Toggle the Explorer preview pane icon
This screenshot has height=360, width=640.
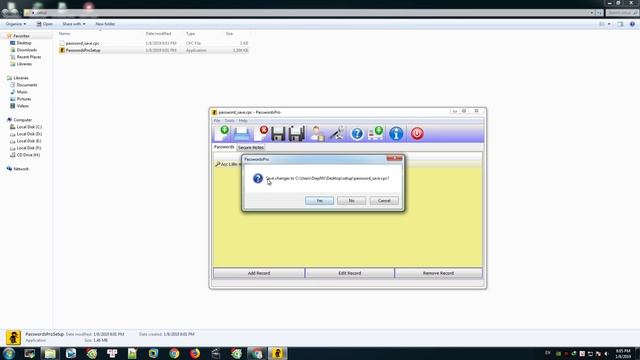tap(620, 24)
